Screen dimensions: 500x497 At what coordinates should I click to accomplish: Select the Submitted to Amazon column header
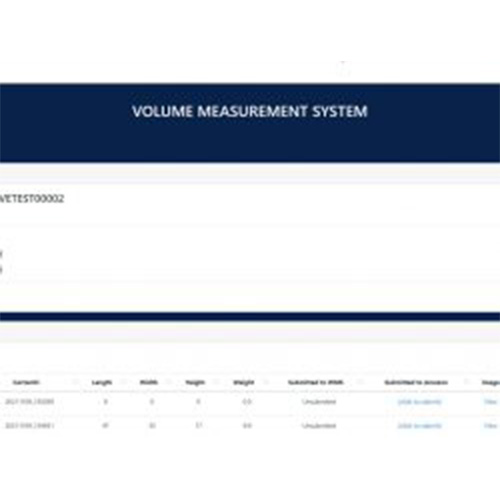coord(416,382)
